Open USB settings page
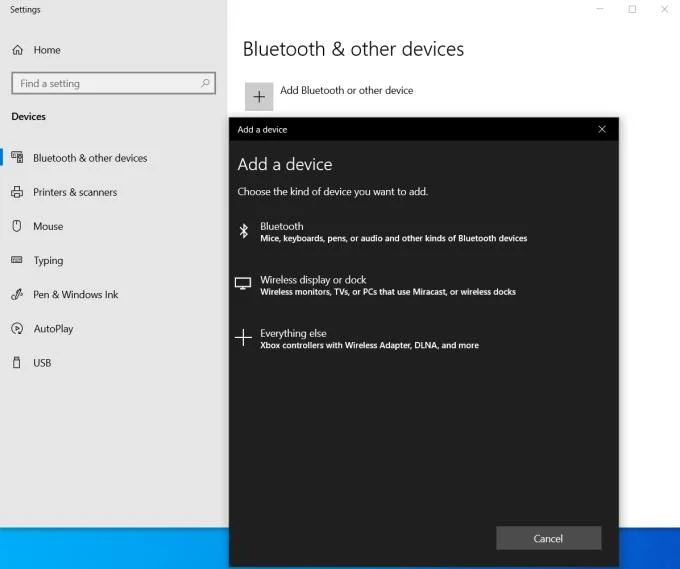The image size is (680, 569). click(42, 363)
